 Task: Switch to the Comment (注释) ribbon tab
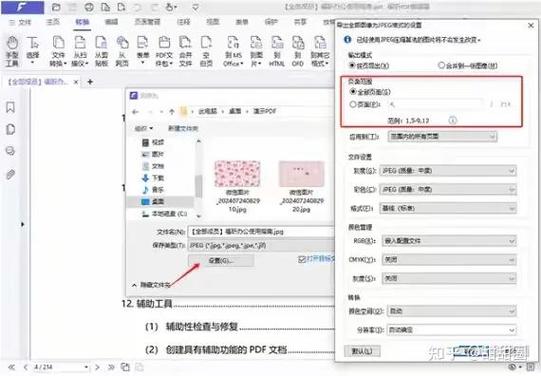pyautogui.click(x=184, y=22)
